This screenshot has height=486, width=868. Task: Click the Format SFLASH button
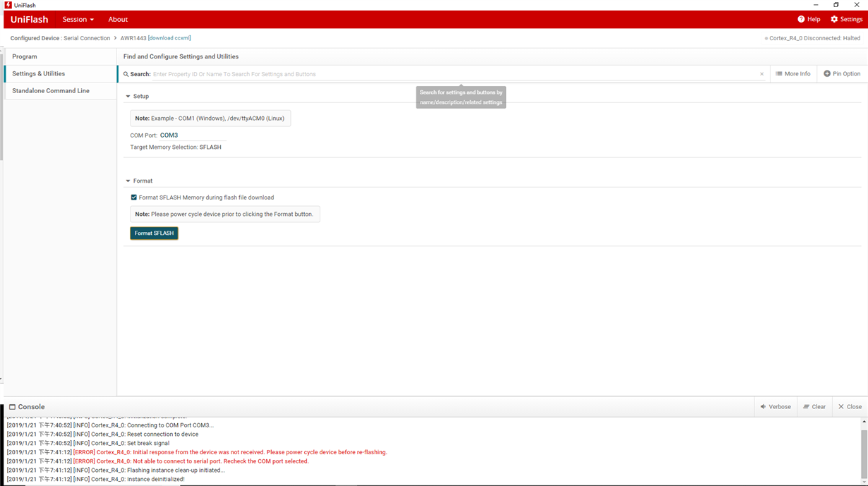coord(154,233)
